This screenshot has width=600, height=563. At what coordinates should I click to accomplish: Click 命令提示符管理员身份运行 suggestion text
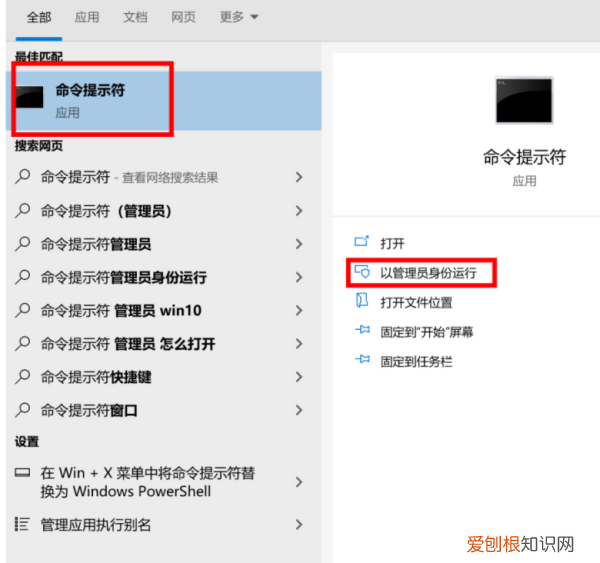(124, 277)
